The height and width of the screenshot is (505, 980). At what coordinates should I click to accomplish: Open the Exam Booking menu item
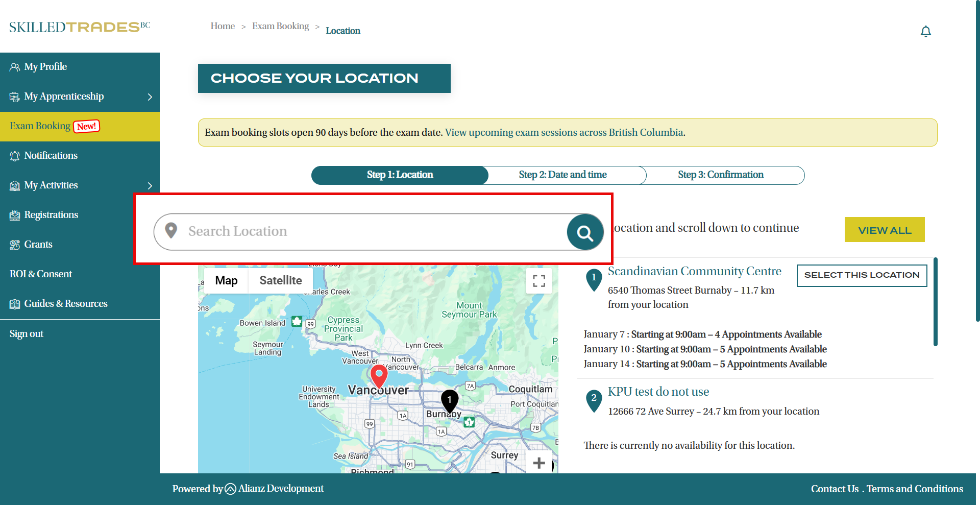40,126
